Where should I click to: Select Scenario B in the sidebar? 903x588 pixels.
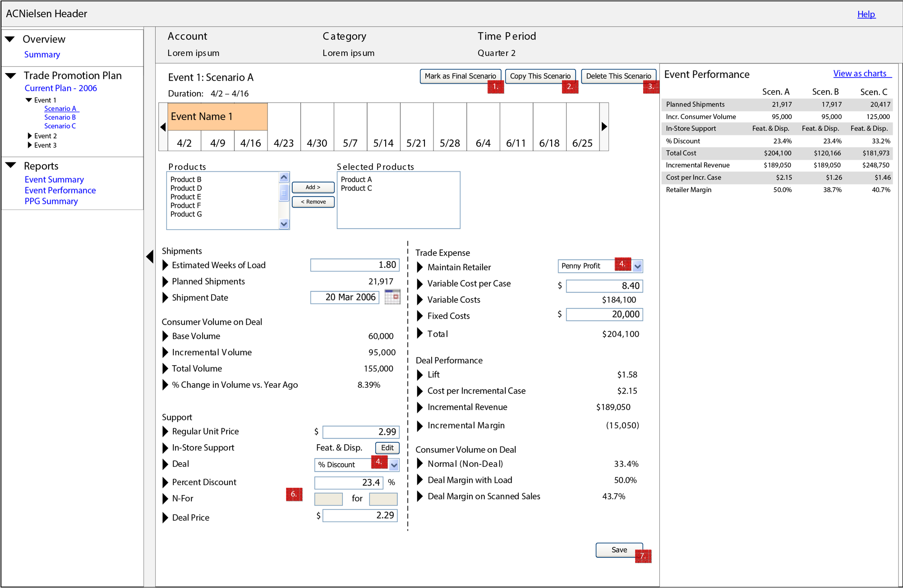(x=60, y=117)
